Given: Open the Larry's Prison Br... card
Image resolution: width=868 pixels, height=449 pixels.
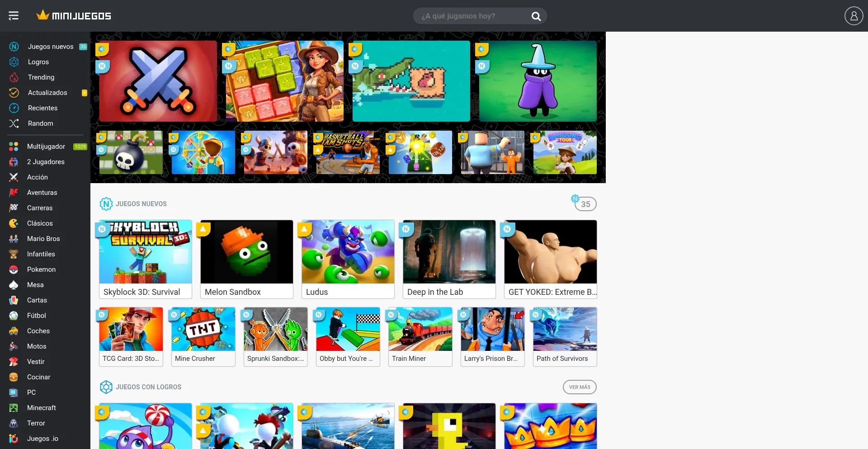Looking at the screenshot, I should coord(493,337).
